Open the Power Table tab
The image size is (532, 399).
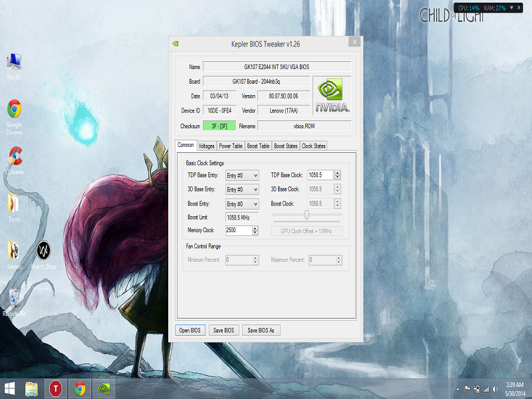231,146
